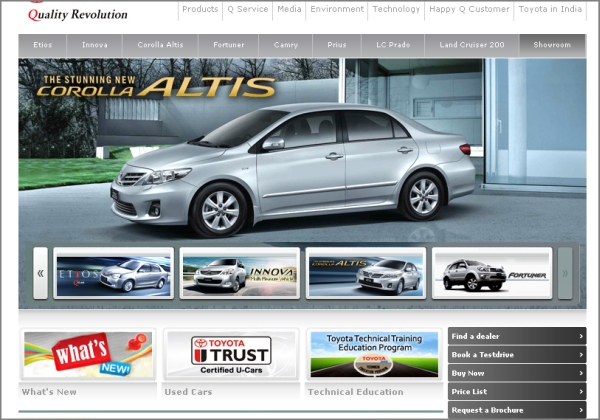Open Technical Training Education Program banner
Viewport: 600px width, 420px height.
tap(374, 355)
